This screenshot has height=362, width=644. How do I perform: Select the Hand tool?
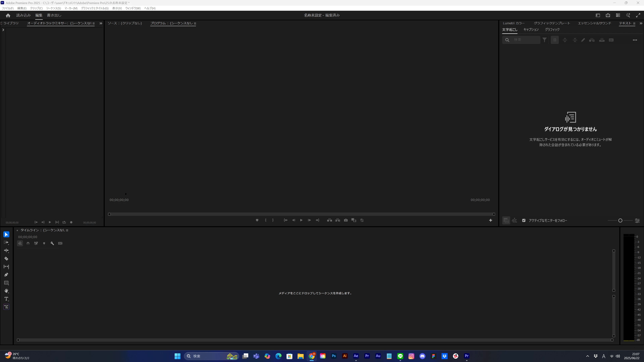click(x=6, y=291)
